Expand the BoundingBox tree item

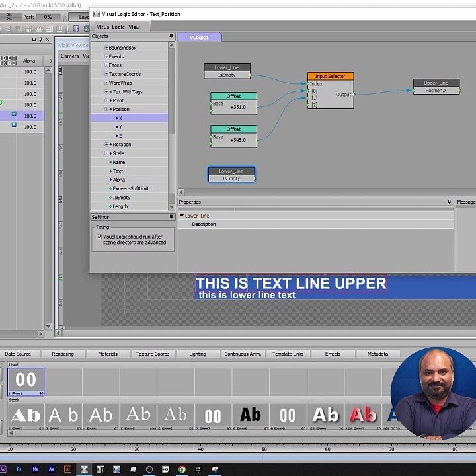tap(106, 48)
